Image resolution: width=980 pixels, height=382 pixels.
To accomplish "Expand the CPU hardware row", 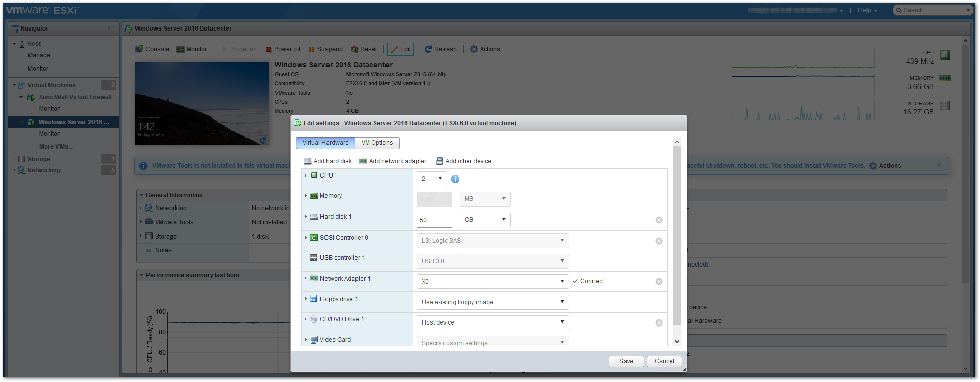I will click(306, 175).
